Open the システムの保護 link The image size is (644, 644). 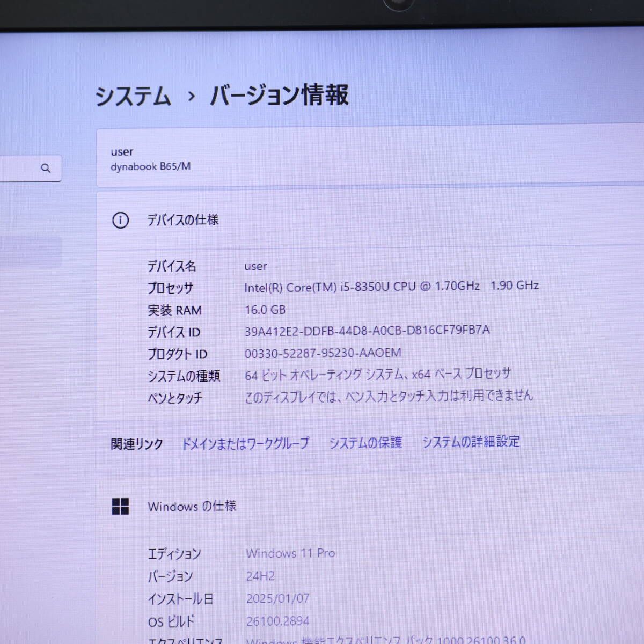pos(365,442)
